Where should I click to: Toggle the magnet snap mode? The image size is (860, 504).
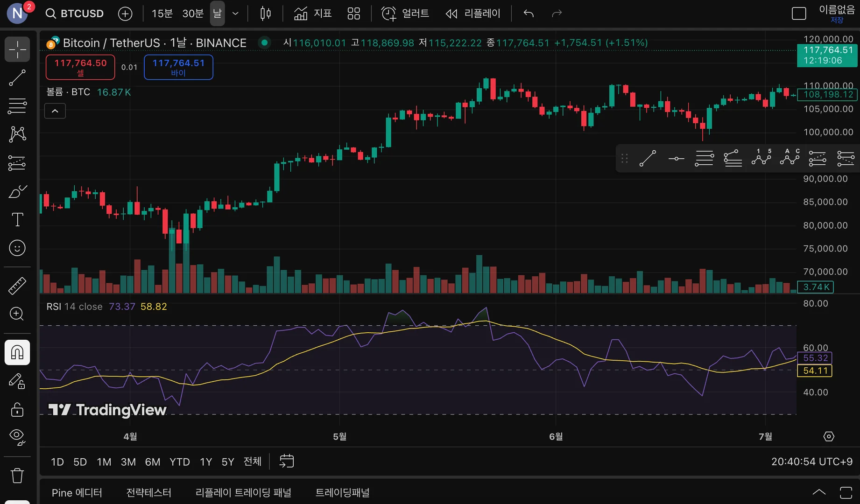point(17,352)
